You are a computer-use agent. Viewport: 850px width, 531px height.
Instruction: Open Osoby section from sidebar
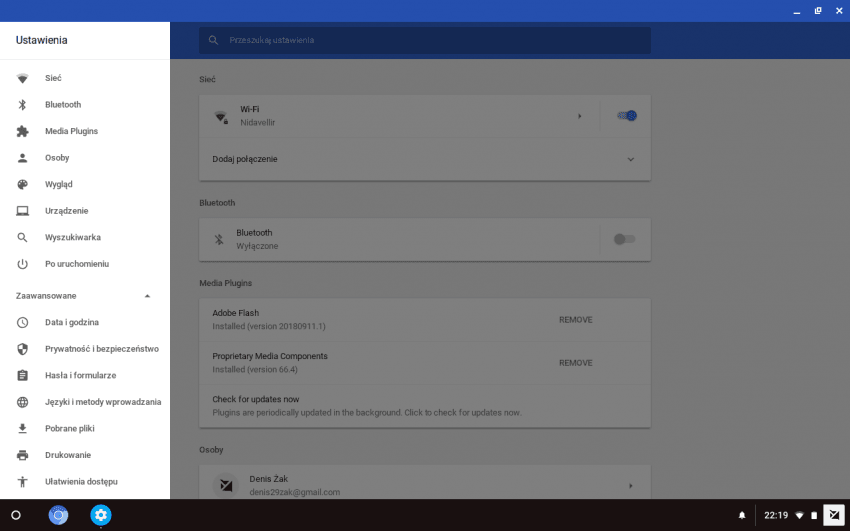point(57,158)
